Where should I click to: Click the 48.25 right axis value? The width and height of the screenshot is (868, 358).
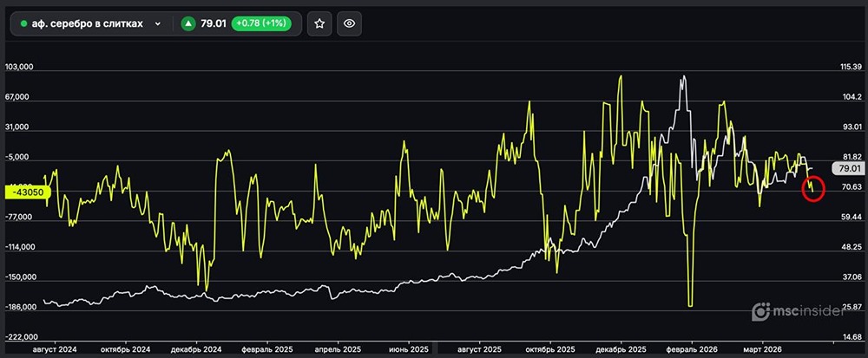(x=852, y=247)
